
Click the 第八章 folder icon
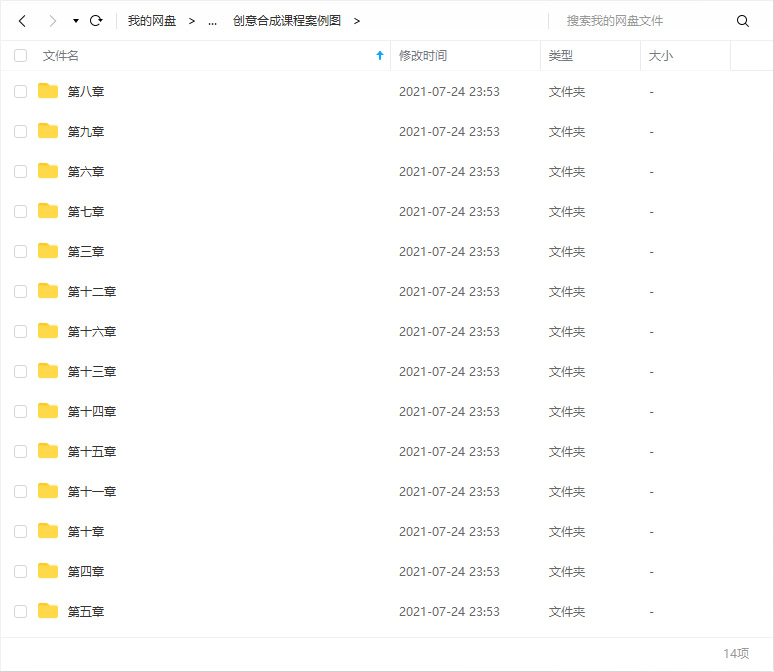[48, 91]
